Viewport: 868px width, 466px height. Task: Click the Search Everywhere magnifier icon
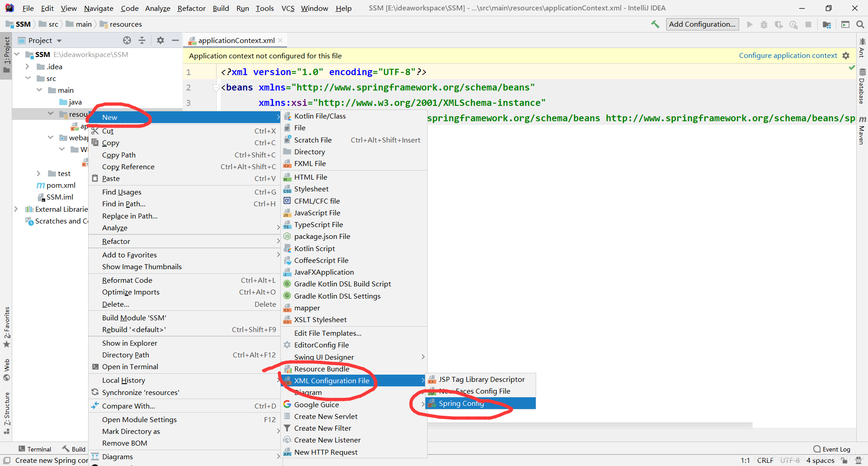860,24
